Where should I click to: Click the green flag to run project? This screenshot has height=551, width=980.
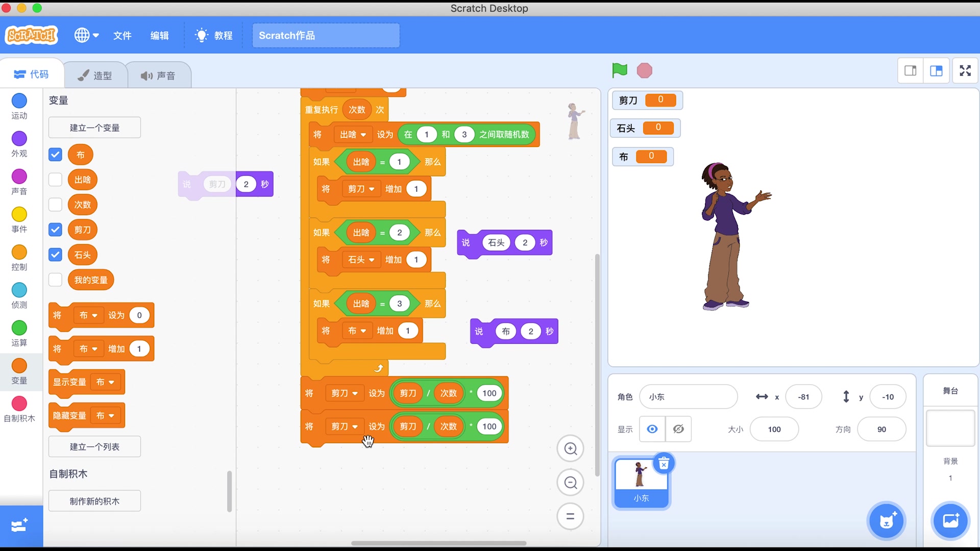619,70
